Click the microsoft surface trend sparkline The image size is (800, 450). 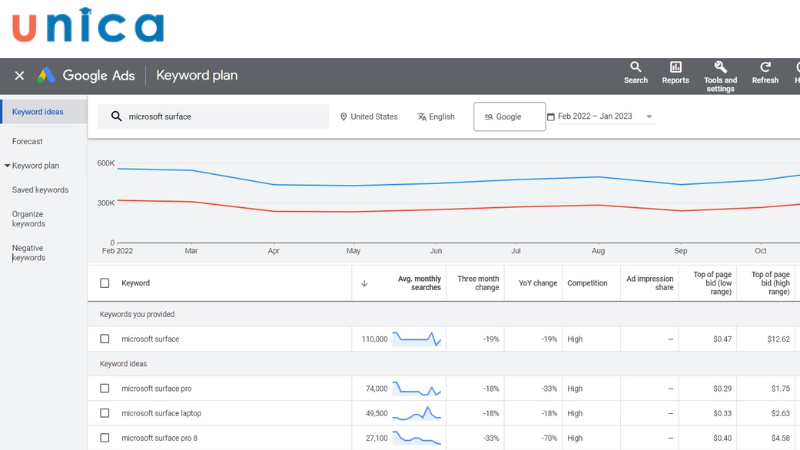click(416, 339)
